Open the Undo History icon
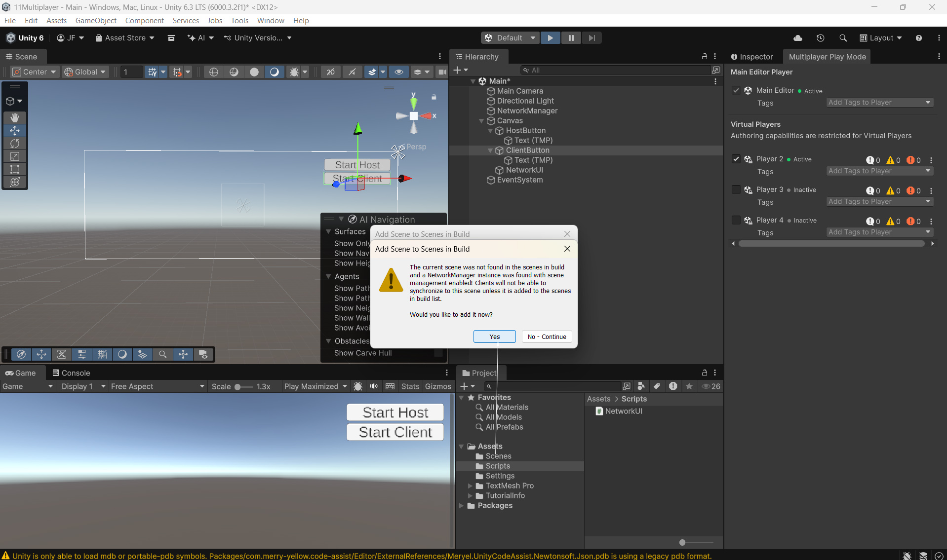 821,38
